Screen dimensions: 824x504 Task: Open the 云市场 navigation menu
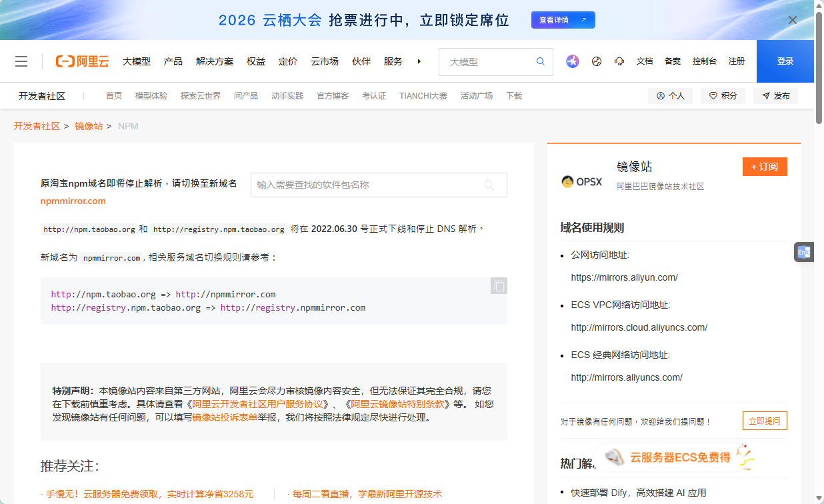(325, 61)
